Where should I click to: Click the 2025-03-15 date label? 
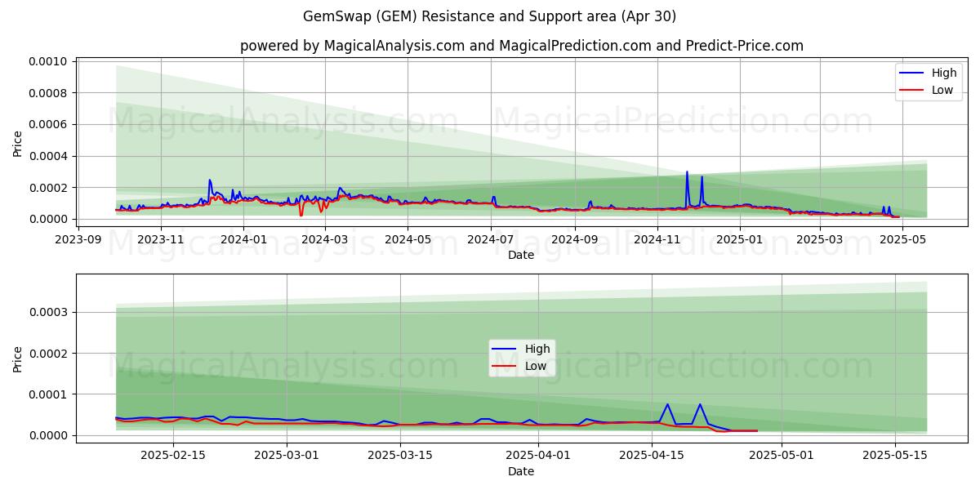tap(400, 456)
